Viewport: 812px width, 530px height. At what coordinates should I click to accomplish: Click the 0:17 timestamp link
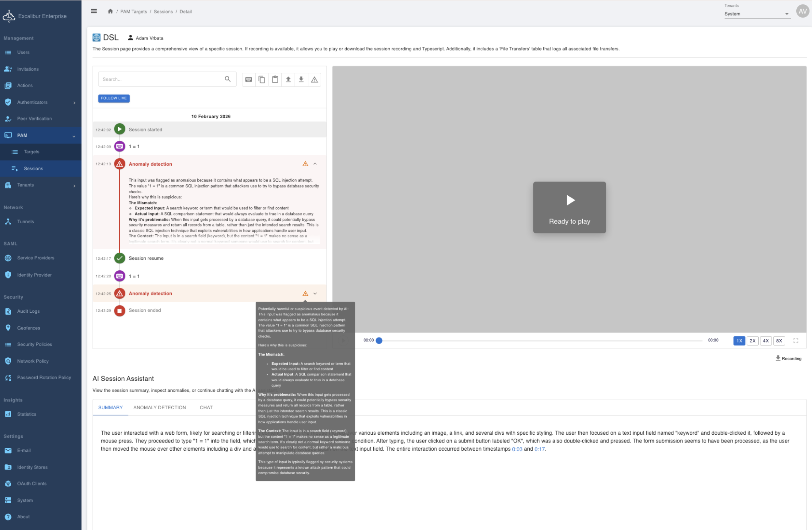[539, 449]
